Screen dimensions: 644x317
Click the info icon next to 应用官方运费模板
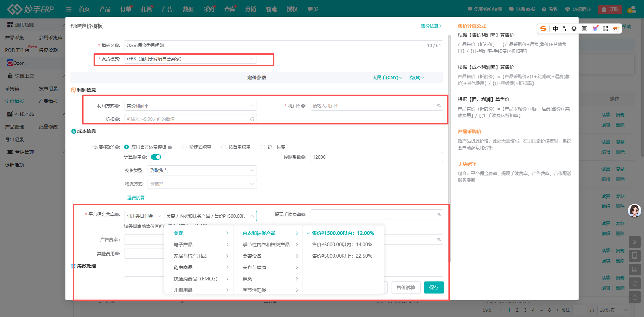point(170,147)
